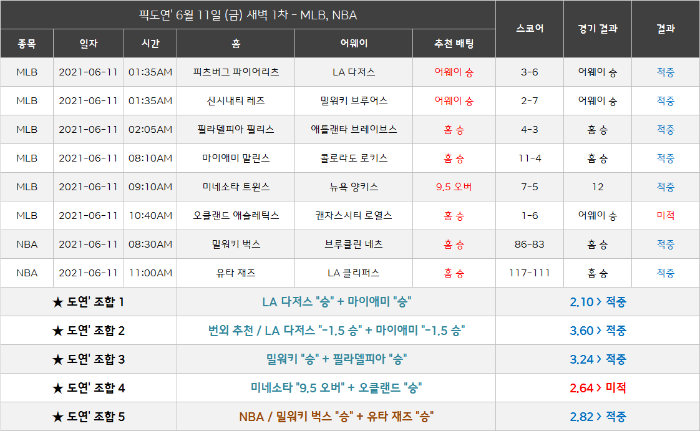Select home team '유타 재즈'
The image size is (700, 431).
tap(236, 273)
